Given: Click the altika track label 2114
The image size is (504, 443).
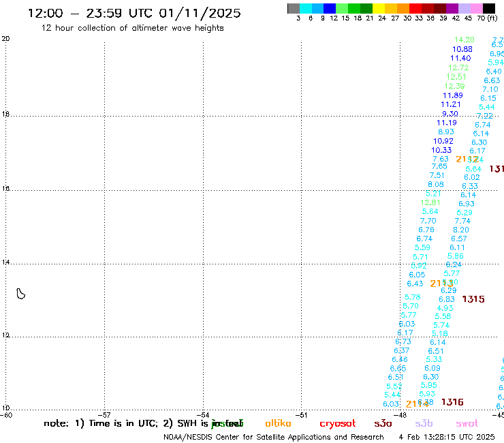Looking at the screenshot, I should click(418, 404).
